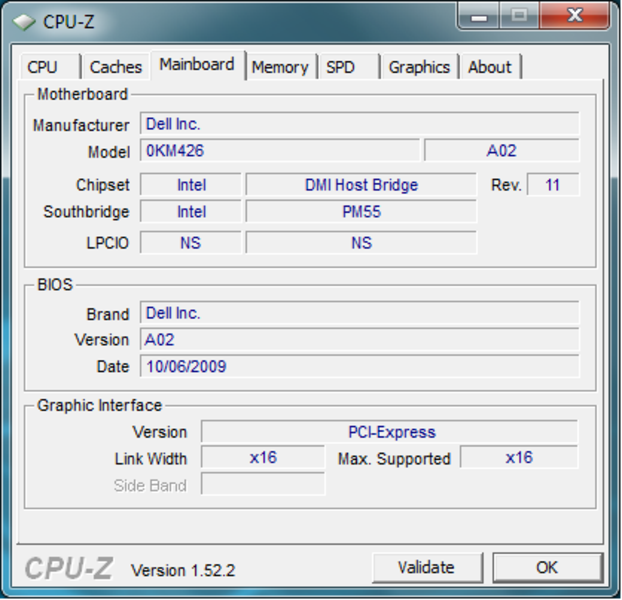Screen dimensions: 622x600
Task: Click the Motherboard group heading
Action: coord(82,94)
